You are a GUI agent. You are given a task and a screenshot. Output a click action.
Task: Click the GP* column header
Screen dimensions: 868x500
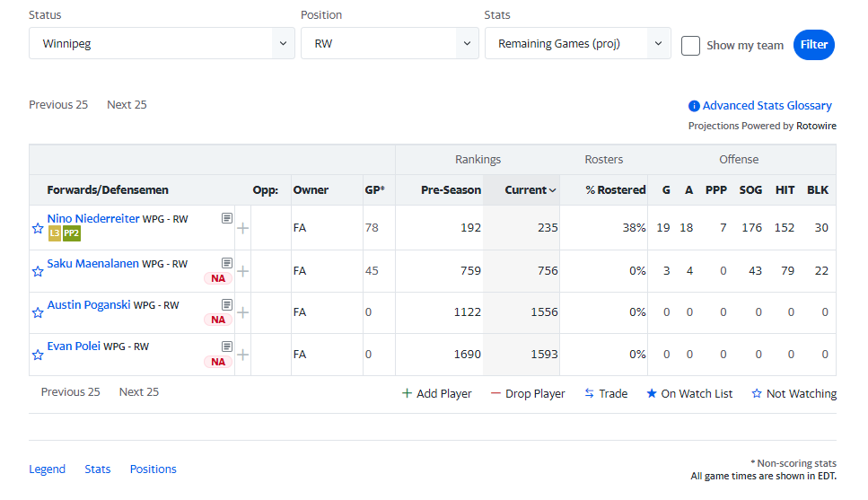coord(374,190)
